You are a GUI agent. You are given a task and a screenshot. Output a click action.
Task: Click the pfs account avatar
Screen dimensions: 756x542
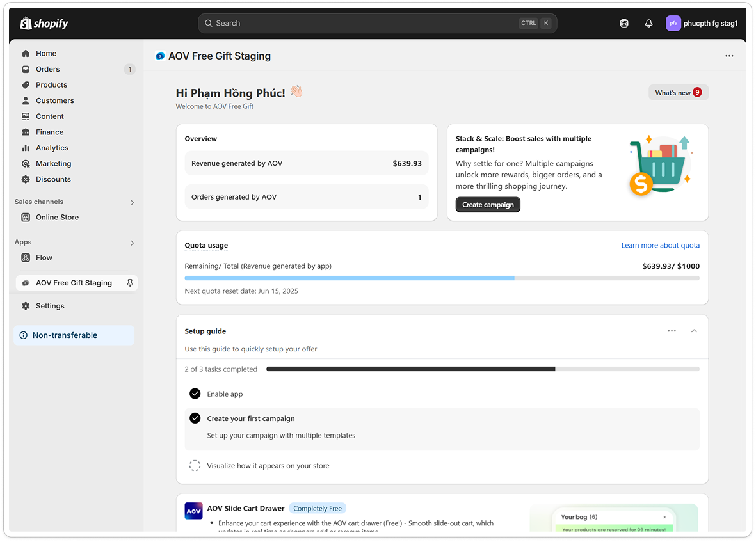point(673,23)
